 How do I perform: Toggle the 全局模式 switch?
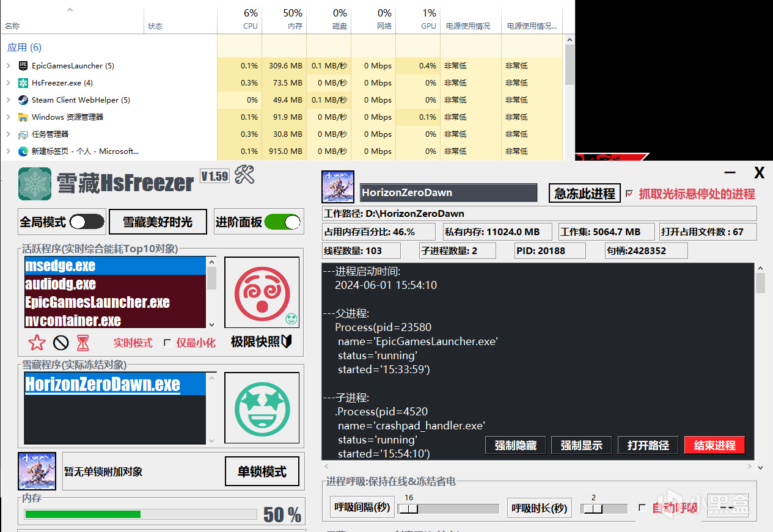click(87, 222)
